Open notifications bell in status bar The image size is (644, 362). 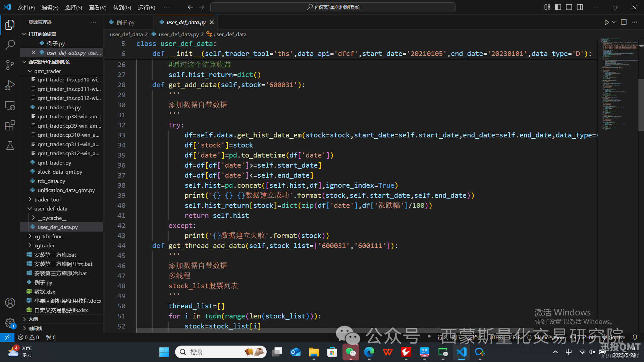(635, 337)
